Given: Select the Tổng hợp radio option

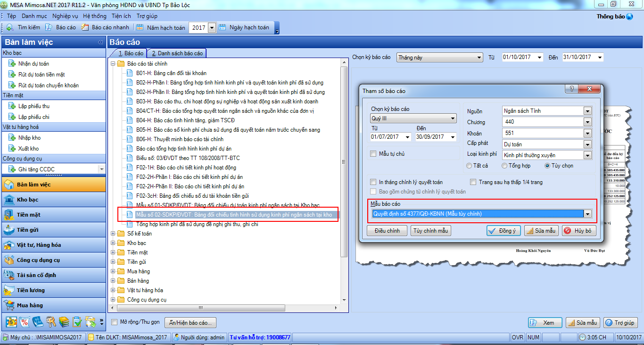Looking at the screenshot, I should [504, 166].
